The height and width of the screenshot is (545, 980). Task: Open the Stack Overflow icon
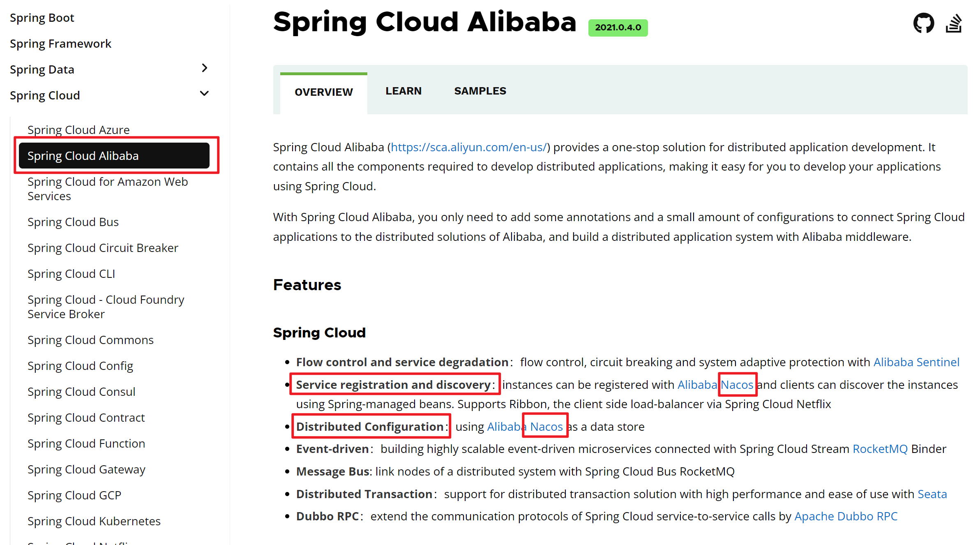954,23
